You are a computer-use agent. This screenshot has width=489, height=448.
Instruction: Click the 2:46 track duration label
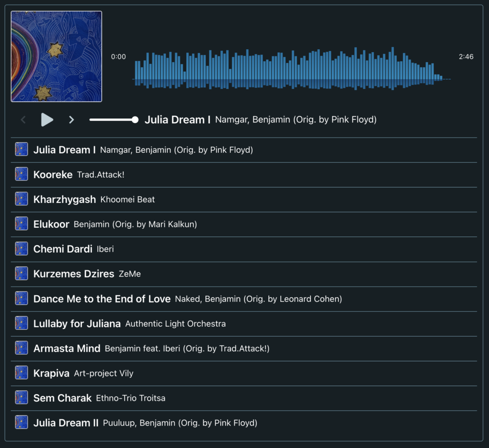click(x=466, y=57)
